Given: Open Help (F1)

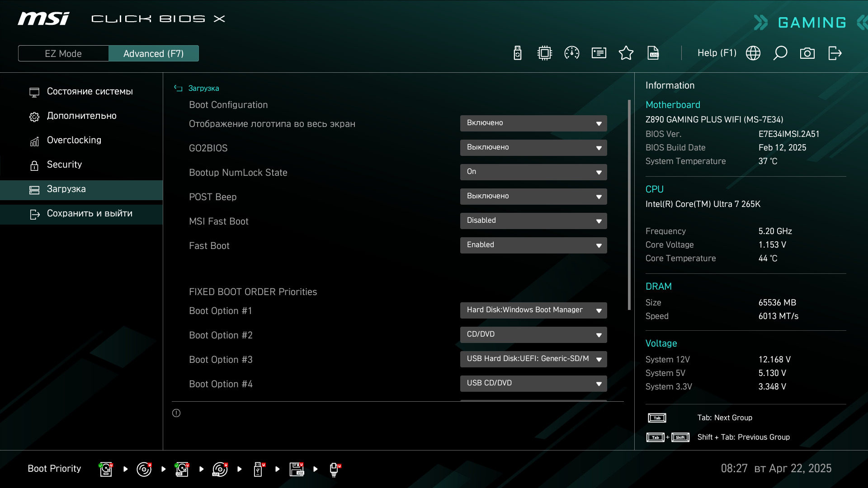Looking at the screenshot, I should coord(717,53).
